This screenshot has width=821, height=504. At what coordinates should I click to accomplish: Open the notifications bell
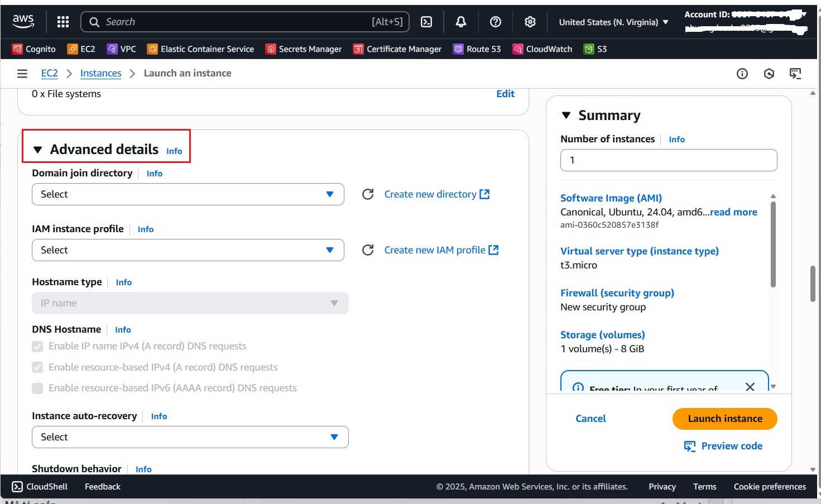pyautogui.click(x=460, y=22)
